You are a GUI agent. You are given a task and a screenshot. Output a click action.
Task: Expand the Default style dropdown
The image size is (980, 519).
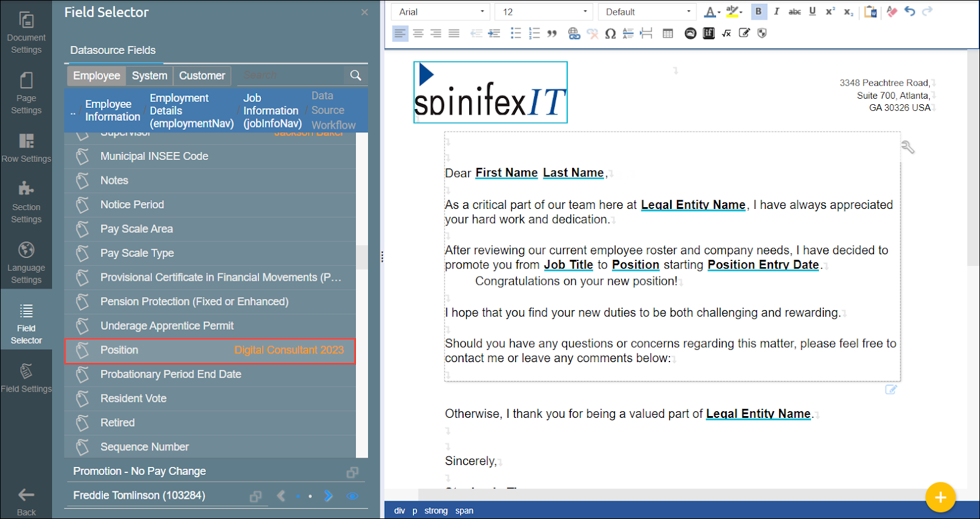pyautogui.click(x=647, y=12)
